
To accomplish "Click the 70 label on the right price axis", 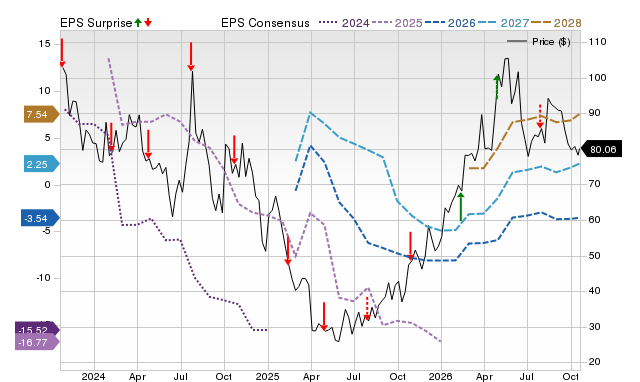I will [x=595, y=184].
